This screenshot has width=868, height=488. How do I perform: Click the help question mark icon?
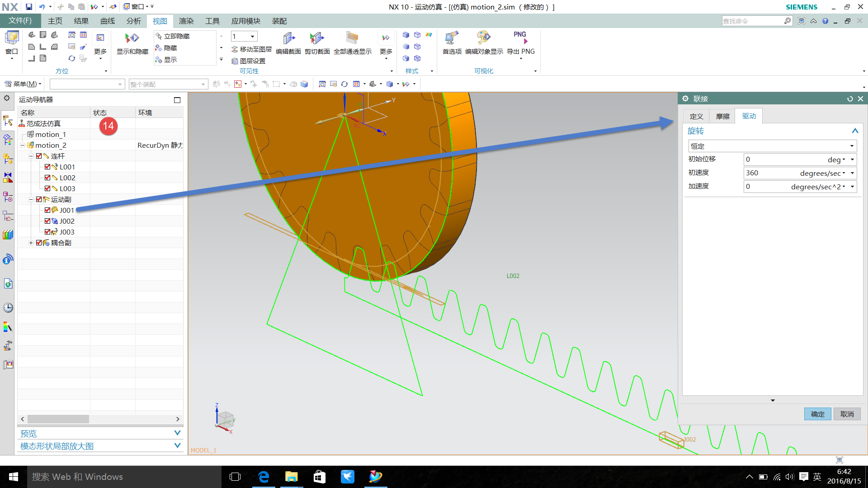[x=825, y=21]
